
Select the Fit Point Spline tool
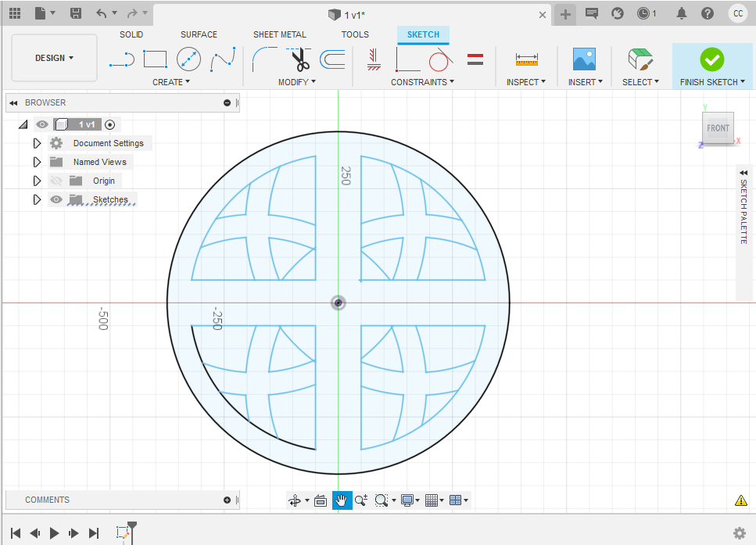coord(223,59)
